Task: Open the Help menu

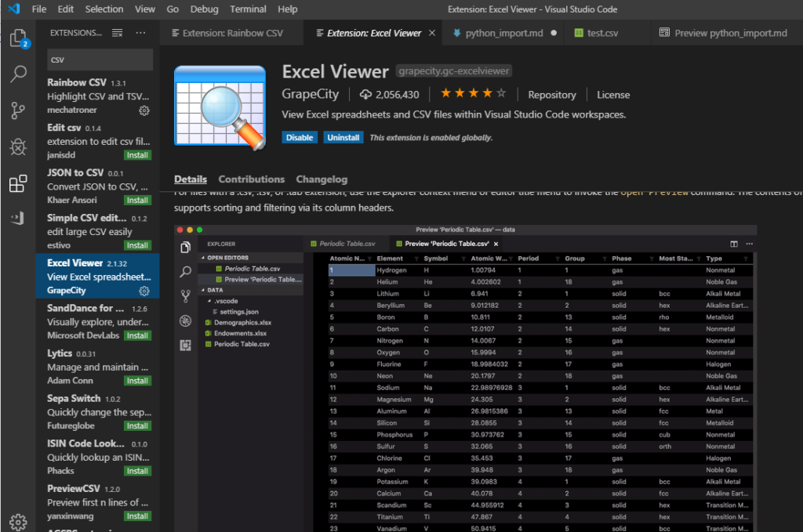Action: click(287, 9)
